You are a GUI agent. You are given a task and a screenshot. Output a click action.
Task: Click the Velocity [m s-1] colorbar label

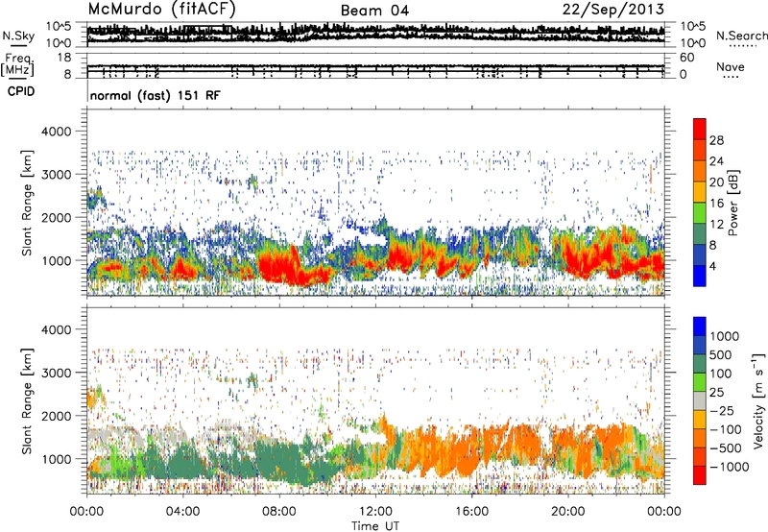click(x=758, y=400)
